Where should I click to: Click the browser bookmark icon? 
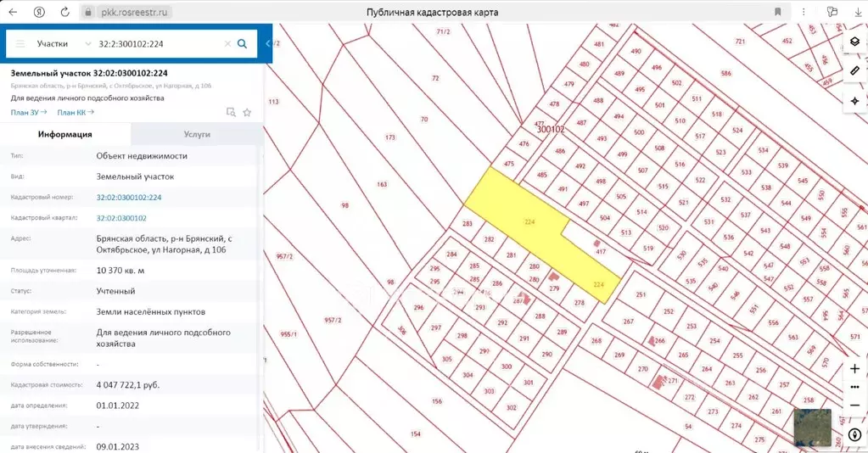[x=778, y=12]
